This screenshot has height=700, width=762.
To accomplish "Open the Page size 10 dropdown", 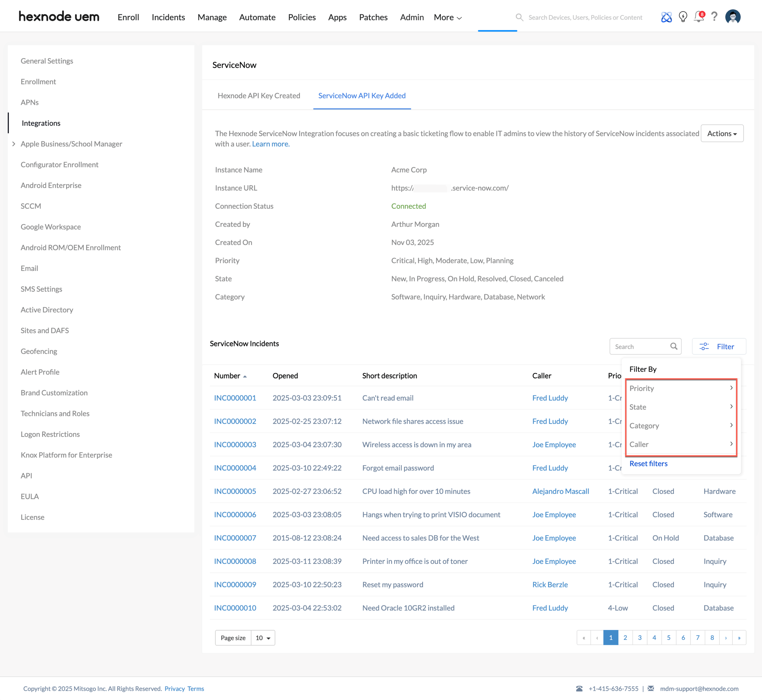I will click(x=263, y=637).
